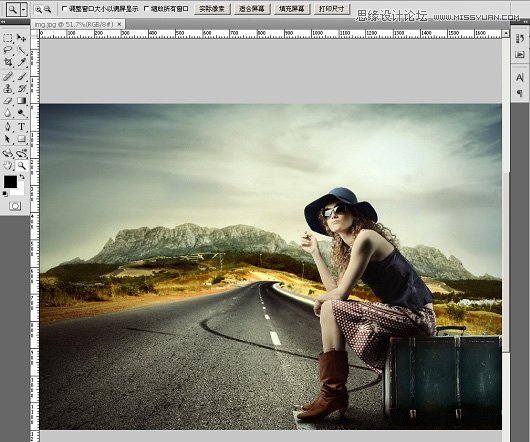
Task: Select the Crop tool
Action: click(7, 62)
